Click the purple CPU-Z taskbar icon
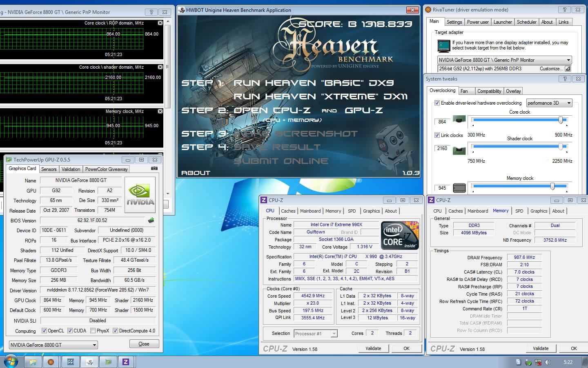Image resolution: width=588 pixels, height=368 pixels. (126, 362)
